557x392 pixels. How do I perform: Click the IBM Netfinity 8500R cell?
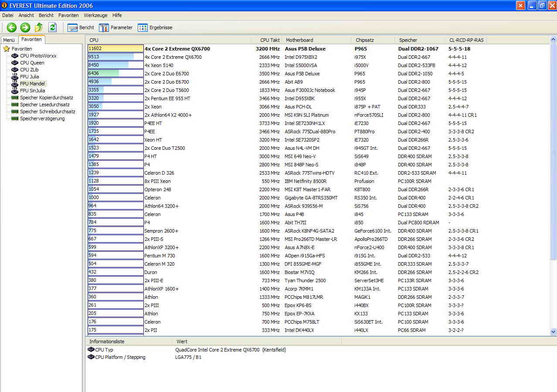click(306, 181)
